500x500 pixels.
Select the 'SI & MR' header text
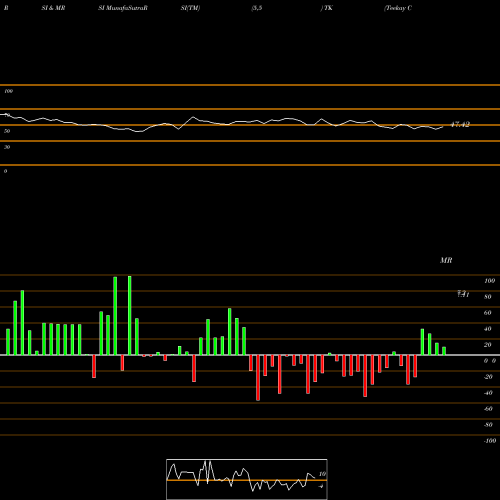coord(53,8)
